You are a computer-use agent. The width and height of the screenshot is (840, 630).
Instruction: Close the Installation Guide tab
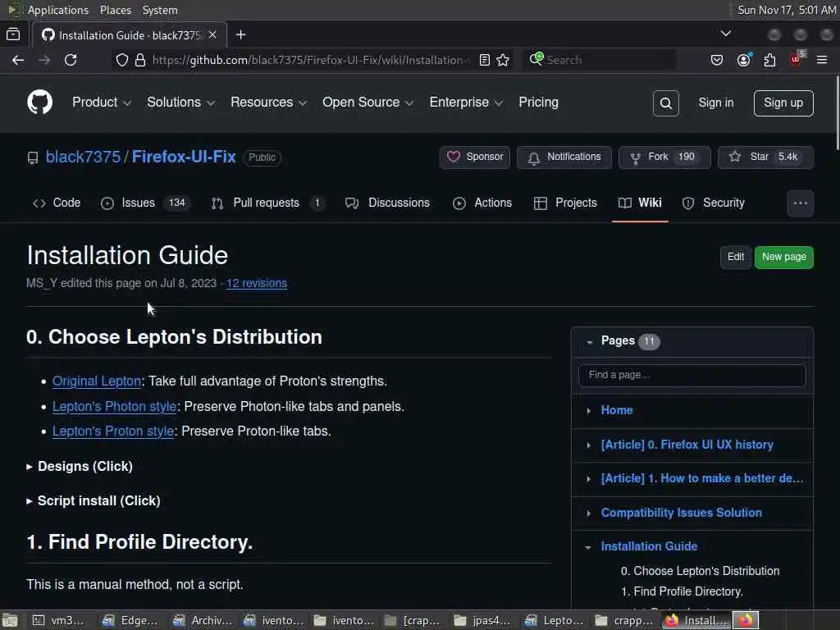[212, 34]
